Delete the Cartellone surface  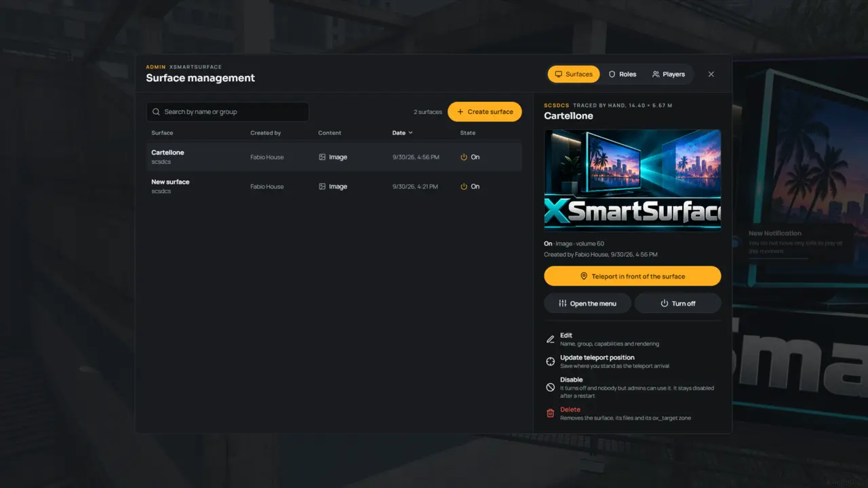click(x=632, y=413)
